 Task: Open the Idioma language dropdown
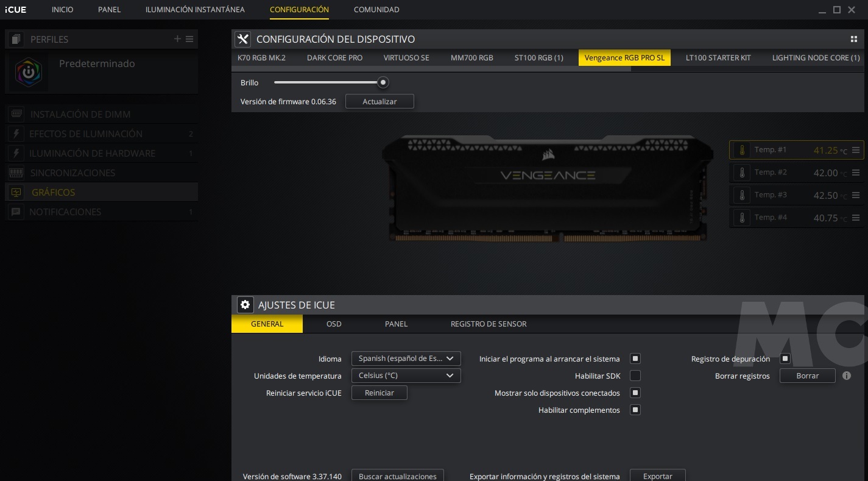point(406,358)
